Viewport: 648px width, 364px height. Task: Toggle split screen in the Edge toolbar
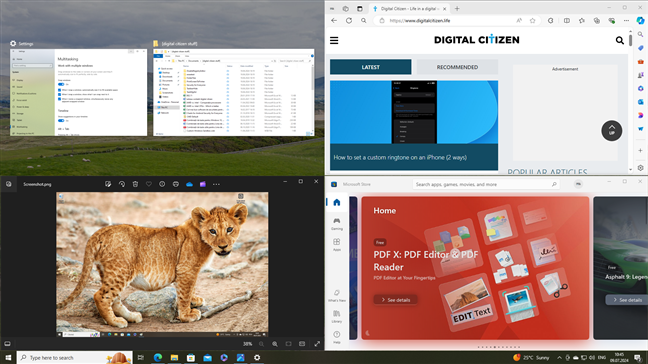click(567, 21)
